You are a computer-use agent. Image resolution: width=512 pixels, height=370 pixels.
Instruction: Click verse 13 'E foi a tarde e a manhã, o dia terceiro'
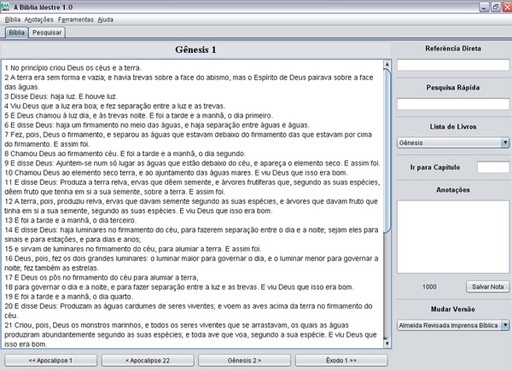70,220
